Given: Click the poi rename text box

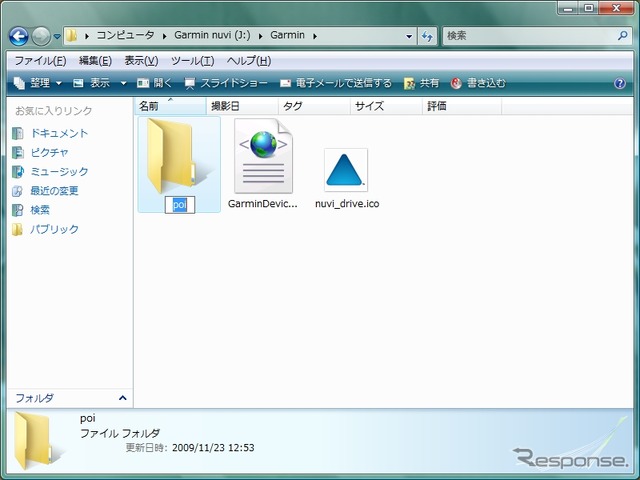Looking at the screenshot, I should (180, 204).
